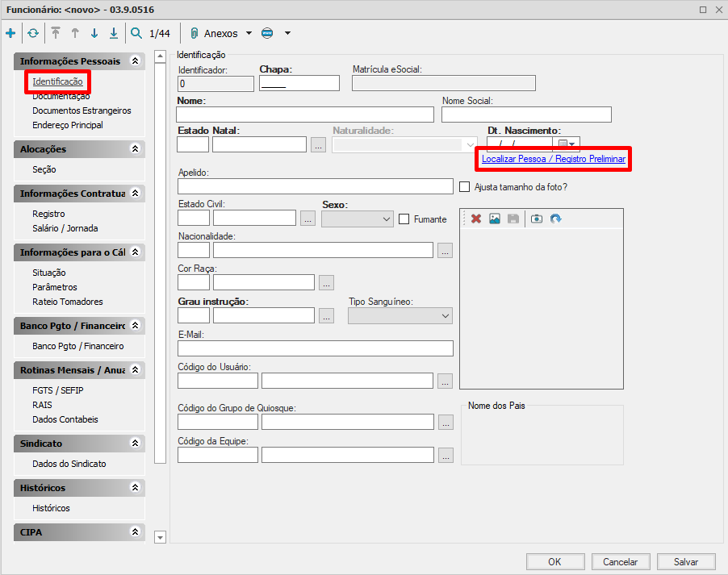
Task: Open the Registro page
Action: coord(48,214)
